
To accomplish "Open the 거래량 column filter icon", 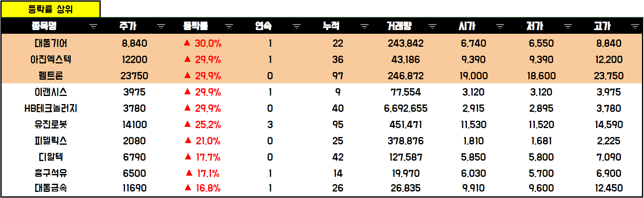I will coord(432,26).
